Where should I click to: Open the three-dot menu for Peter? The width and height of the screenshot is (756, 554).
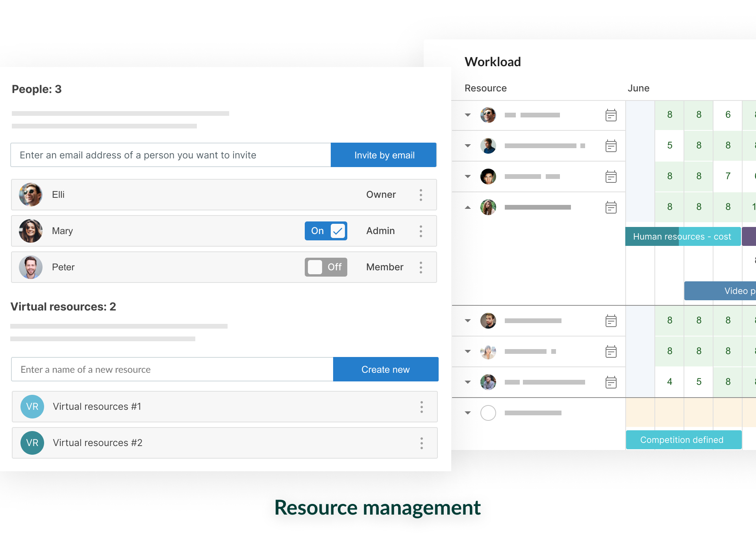[421, 268]
